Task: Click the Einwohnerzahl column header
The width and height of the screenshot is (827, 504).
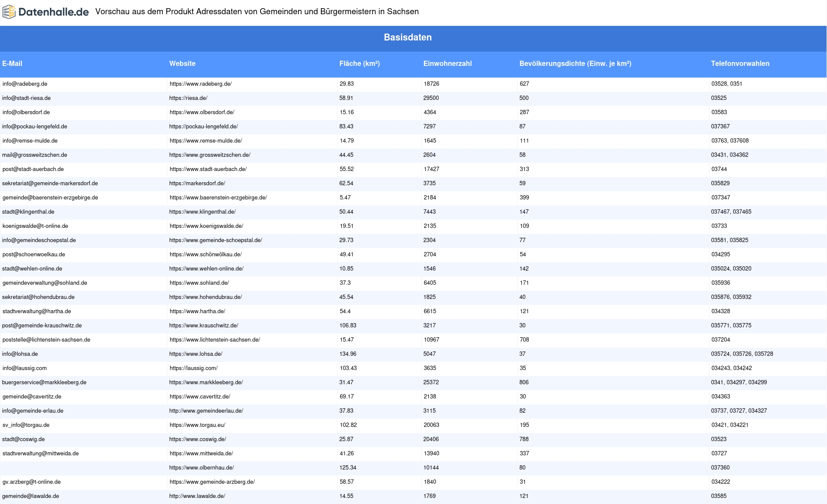Action: (x=448, y=63)
